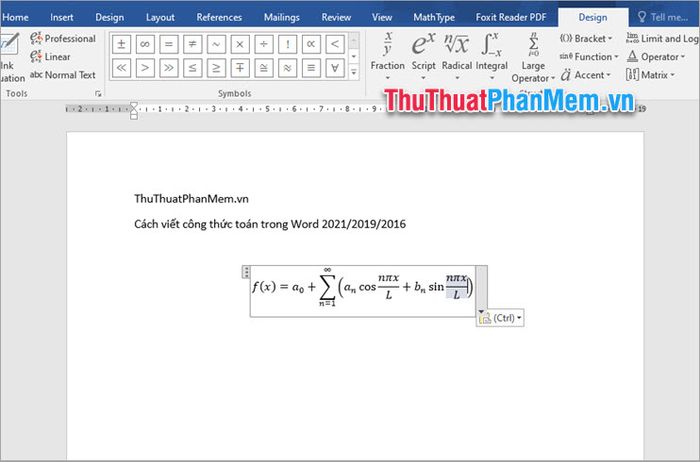Insert the less-than-or-equal symbol

pos(192,68)
